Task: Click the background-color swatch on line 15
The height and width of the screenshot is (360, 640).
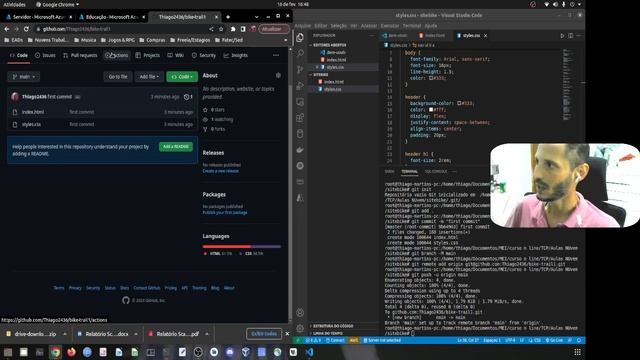Action: (x=459, y=103)
